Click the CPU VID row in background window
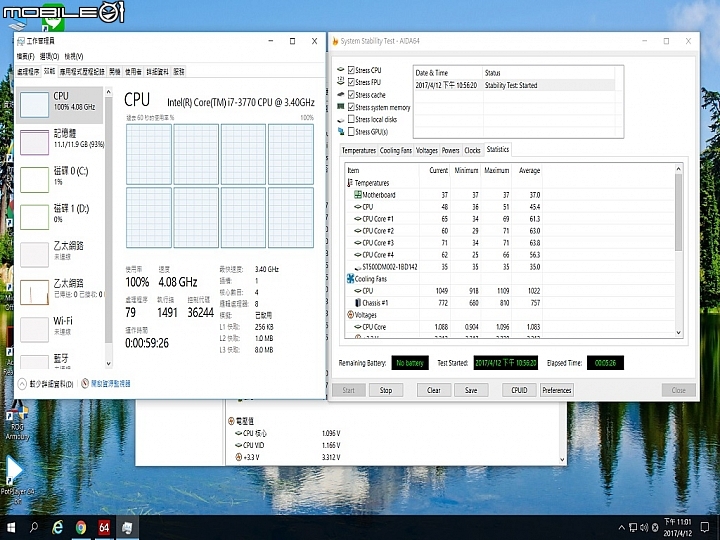 (288, 445)
